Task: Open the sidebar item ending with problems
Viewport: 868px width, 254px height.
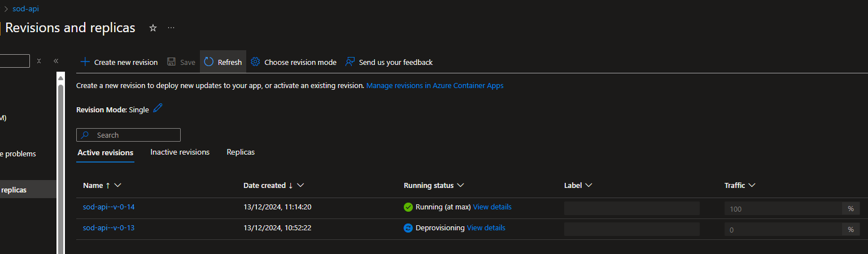Action: (18, 154)
